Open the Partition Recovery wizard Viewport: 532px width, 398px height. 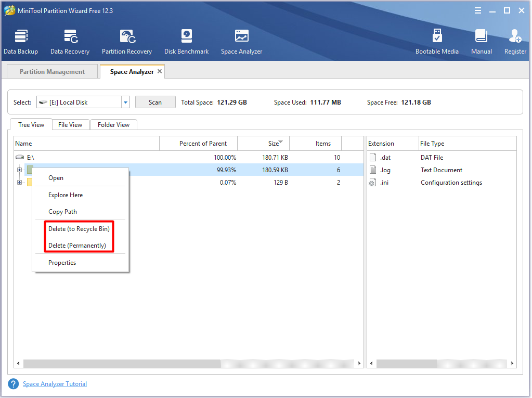pyautogui.click(x=127, y=42)
